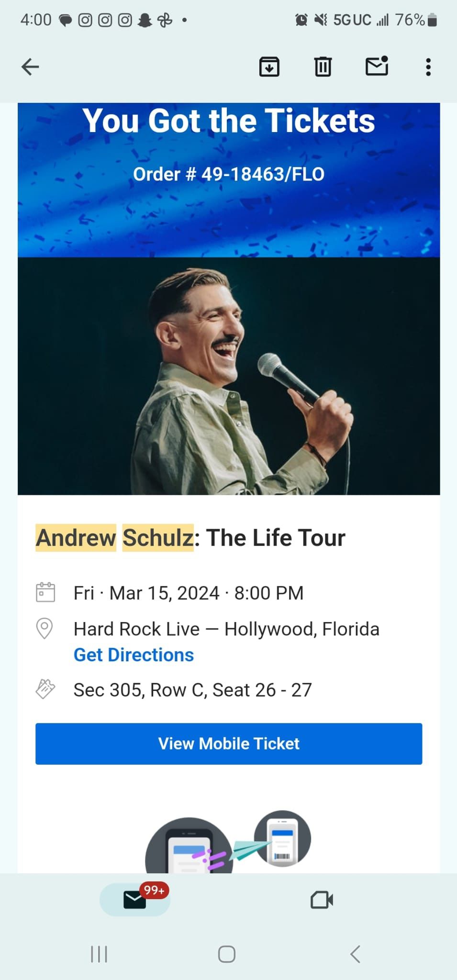Switch to the Mail tab
Viewport: 457px width, 980px height.
135,900
